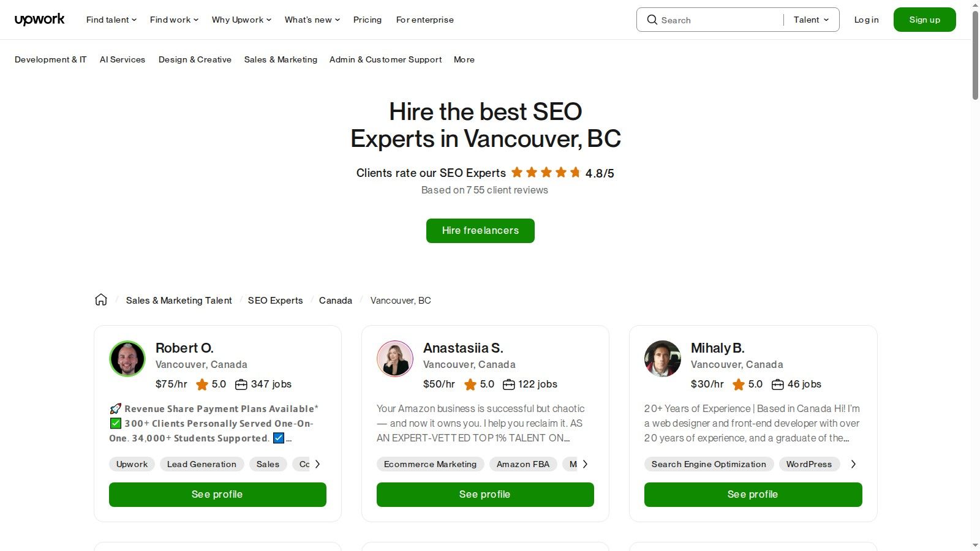Click the Upwork logo
980x551 pixels.
click(39, 19)
